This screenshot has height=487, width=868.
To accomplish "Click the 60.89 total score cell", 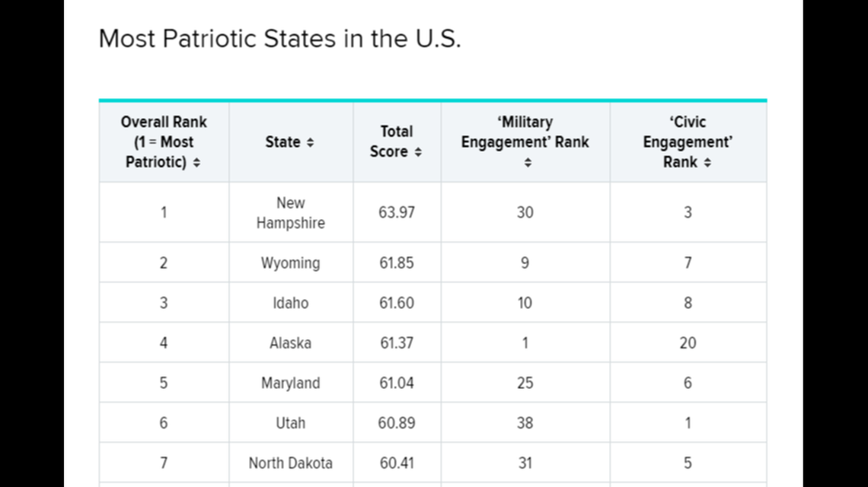I will 397,423.
